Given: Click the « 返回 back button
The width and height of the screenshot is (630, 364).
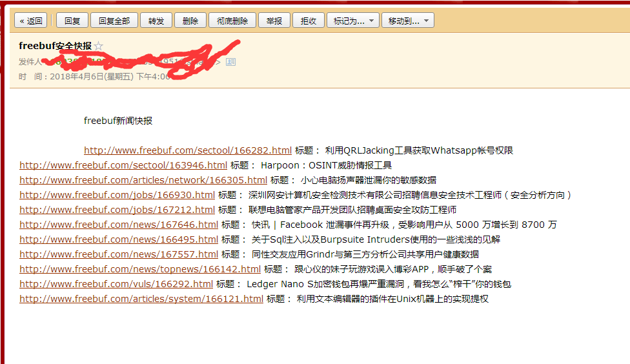Looking at the screenshot, I should pyautogui.click(x=31, y=21).
